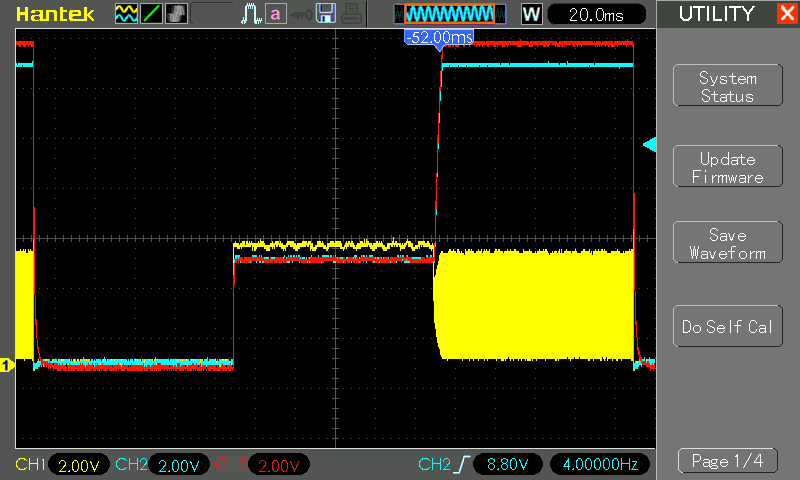The image size is (800, 480).
Task: Run Do Self Cal option
Action: point(727,327)
